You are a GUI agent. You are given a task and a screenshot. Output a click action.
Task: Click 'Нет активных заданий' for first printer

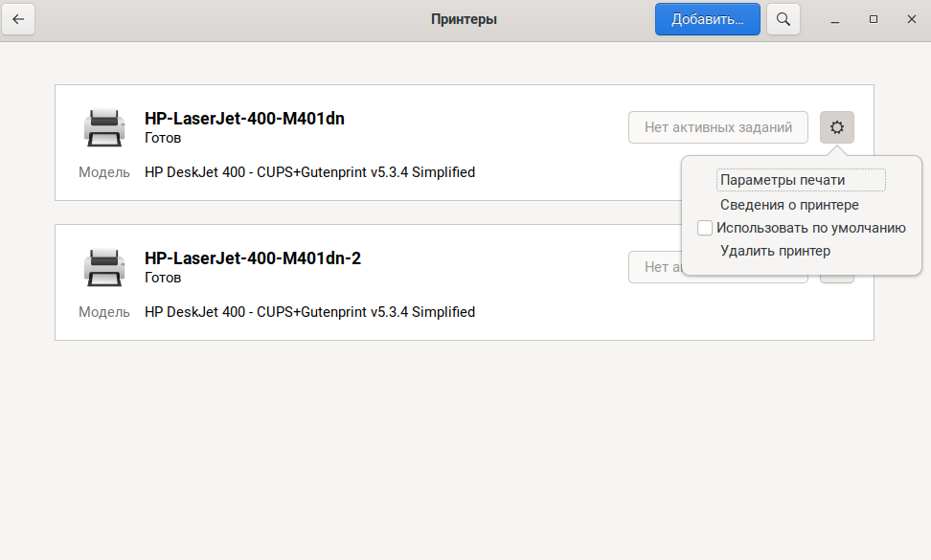[717, 127]
